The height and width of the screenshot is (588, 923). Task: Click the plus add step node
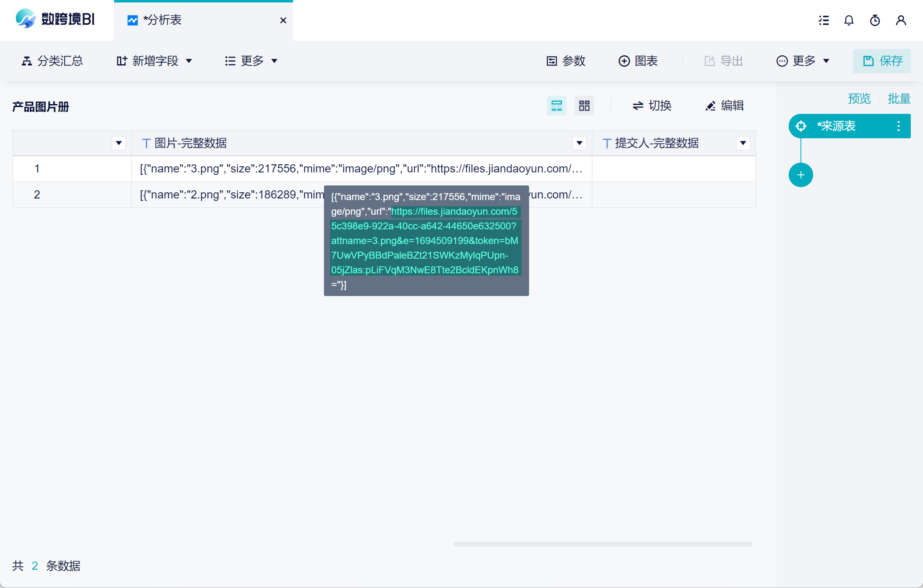[x=801, y=175]
